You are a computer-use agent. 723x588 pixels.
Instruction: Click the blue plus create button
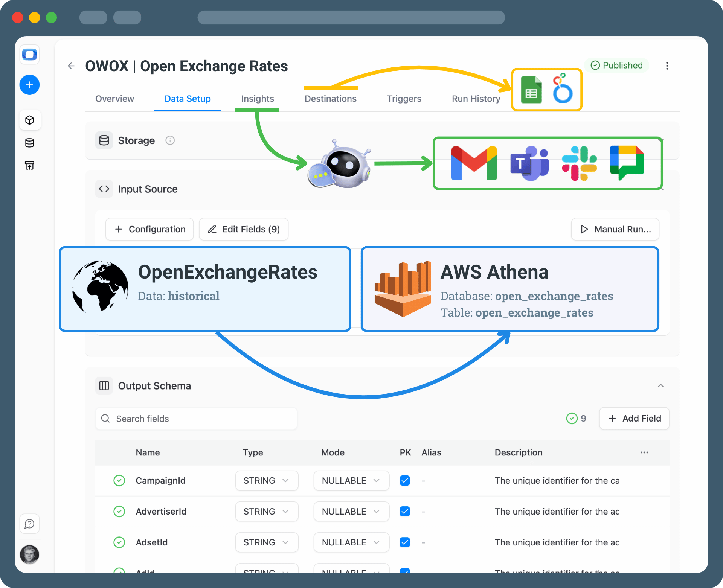click(29, 85)
